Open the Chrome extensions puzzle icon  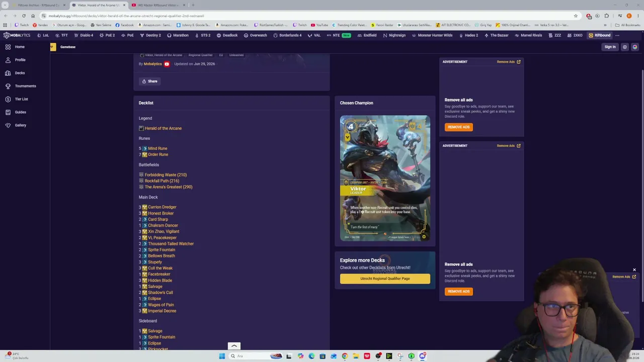click(607, 16)
